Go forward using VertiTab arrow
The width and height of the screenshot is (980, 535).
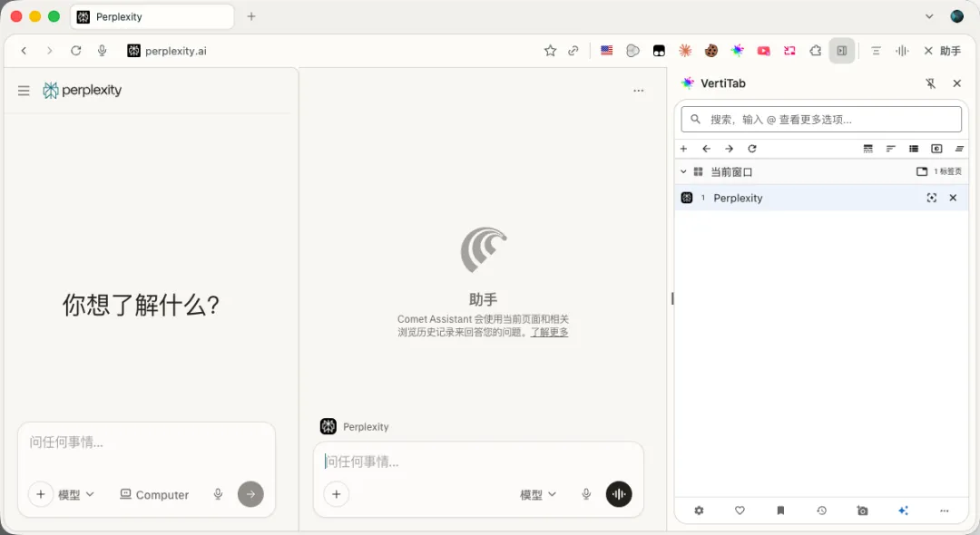[x=729, y=149]
